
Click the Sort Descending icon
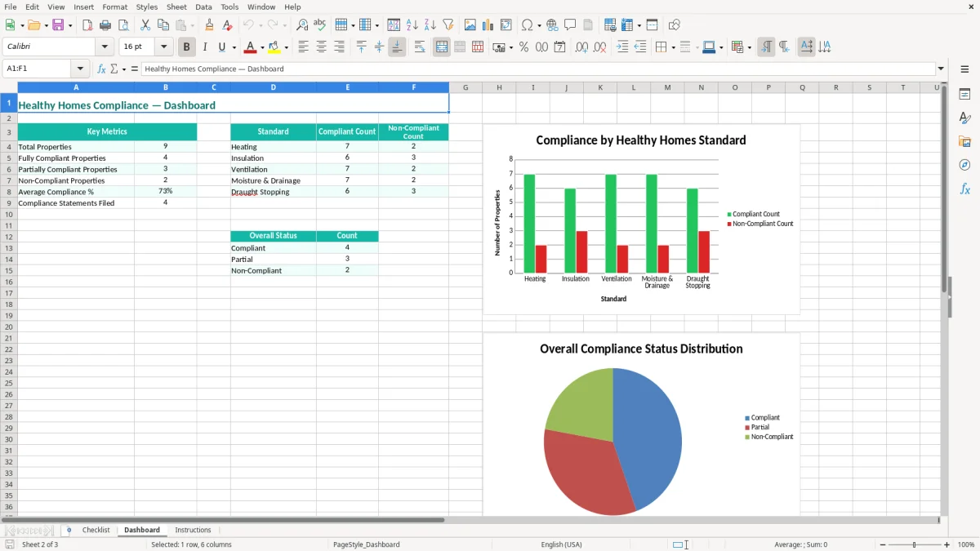click(430, 25)
